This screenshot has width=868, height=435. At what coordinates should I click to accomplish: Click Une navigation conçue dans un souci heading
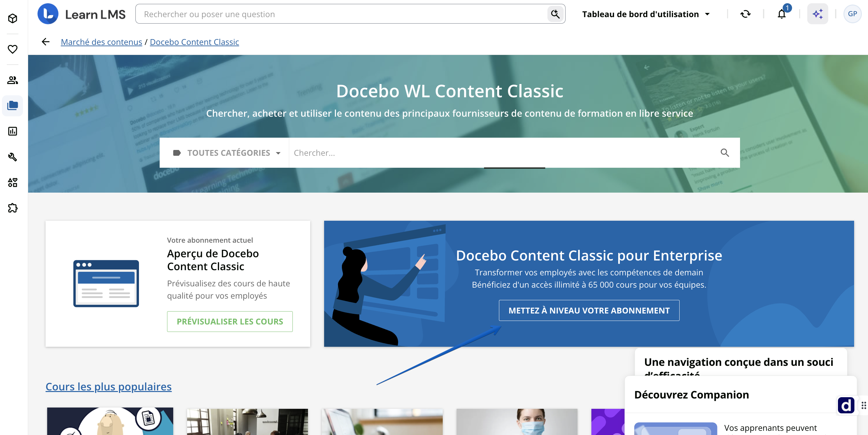pyautogui.click(x=739, y=362)
